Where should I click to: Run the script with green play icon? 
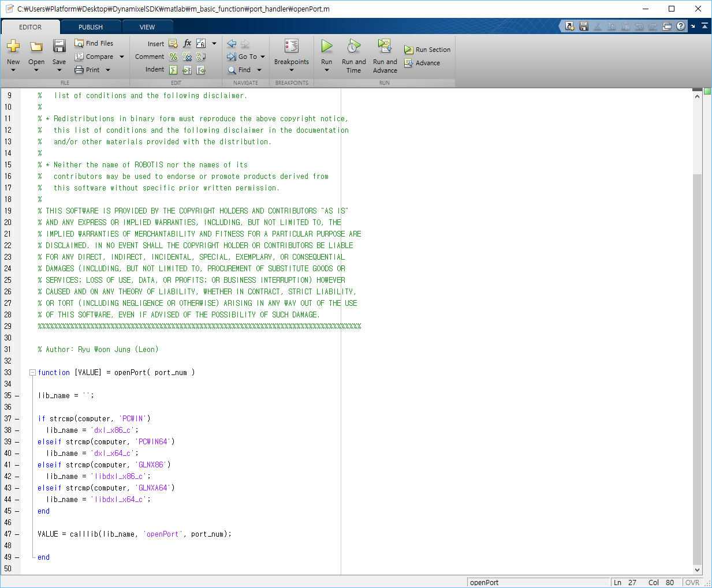327,46
